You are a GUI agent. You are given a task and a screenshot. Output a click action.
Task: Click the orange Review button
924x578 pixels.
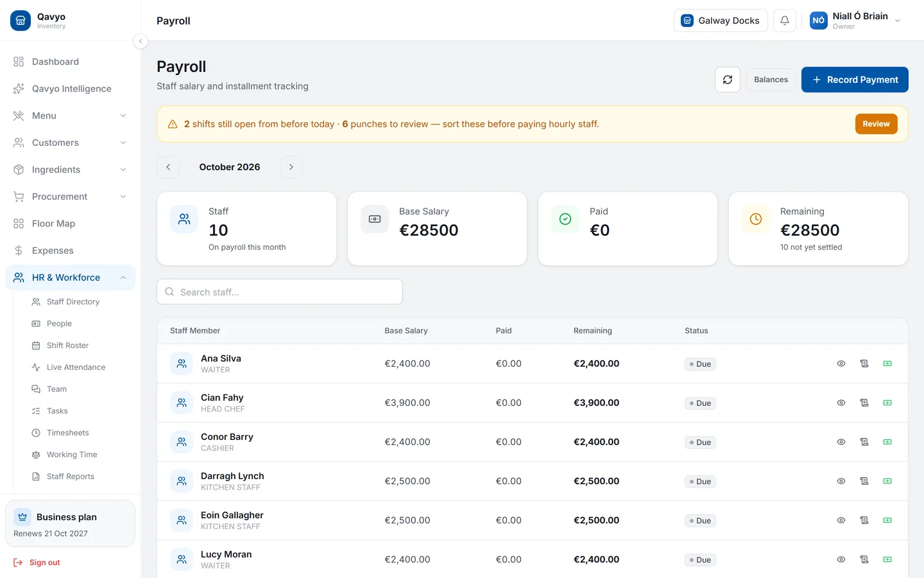click(876, 124)
